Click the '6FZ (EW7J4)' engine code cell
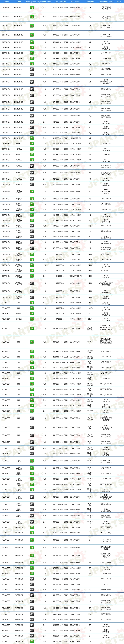Screen dimensions: 124x644 pyautogui.click(x=106, y=270)
